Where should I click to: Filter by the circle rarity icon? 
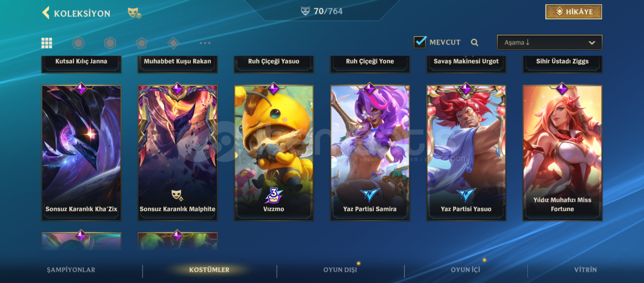click(x=78, y=43)
